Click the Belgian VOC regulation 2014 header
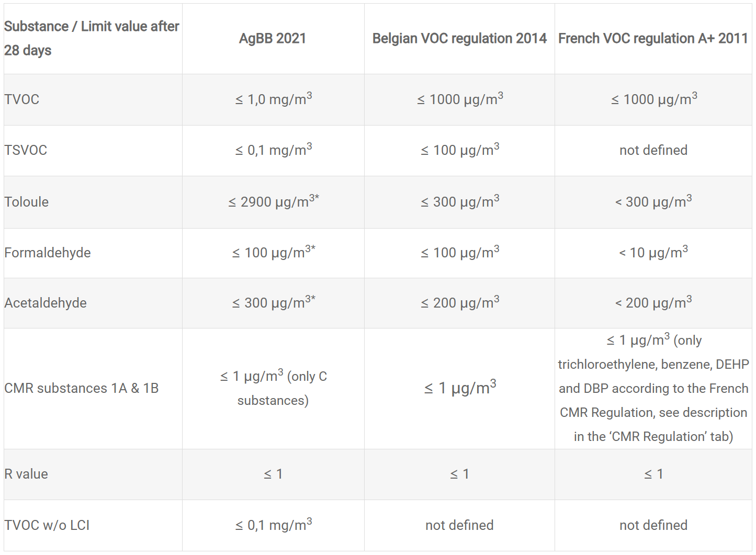The width and height of the screenshot is (756, 555). [x=459, y=38]
